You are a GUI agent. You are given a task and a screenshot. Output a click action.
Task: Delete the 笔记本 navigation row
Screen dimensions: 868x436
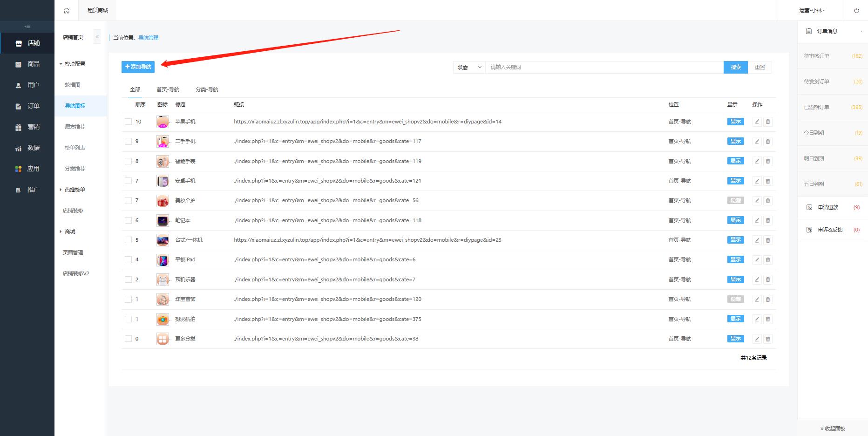pyautogui.click(x=768, y=220)
